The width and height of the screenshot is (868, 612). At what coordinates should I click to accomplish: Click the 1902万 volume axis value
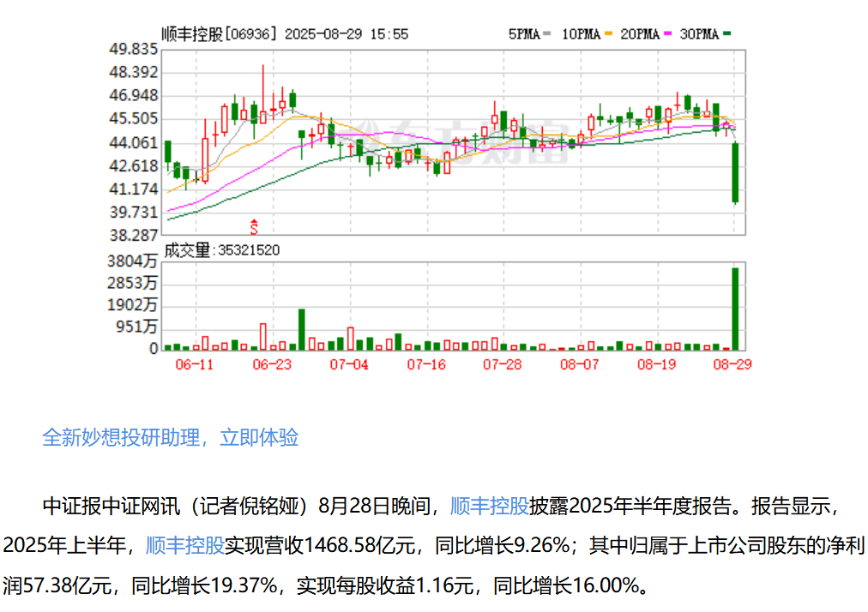[x=132, y=305]
